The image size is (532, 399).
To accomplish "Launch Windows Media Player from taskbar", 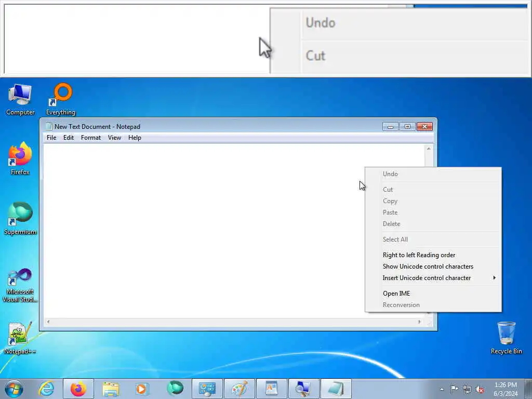I will pos(141,389).
